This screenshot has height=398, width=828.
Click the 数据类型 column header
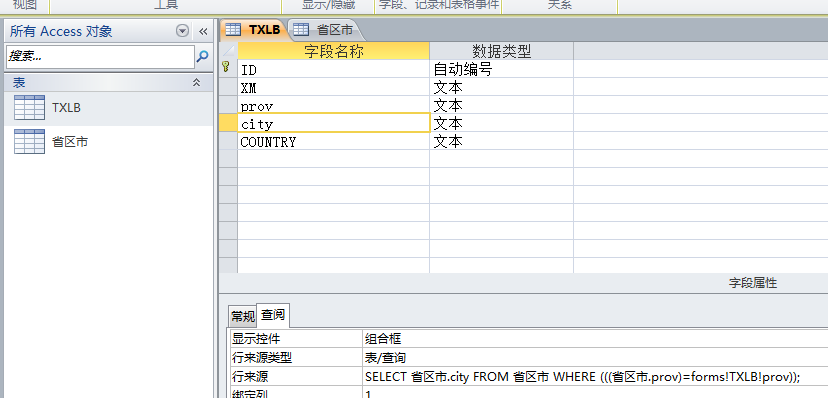point(502,51)
